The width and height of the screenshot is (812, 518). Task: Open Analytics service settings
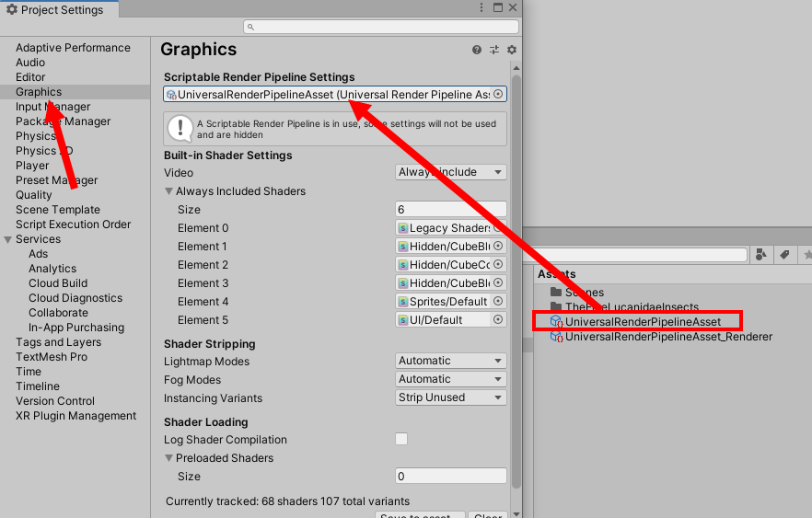point(52,269)
